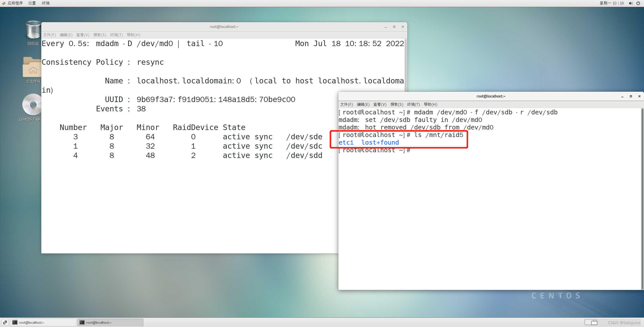The width and height of the screenshot is (644, 327).
Task: Open 帮助(H) menu in background mdadm terminal
Action: [x=133, y=35]
